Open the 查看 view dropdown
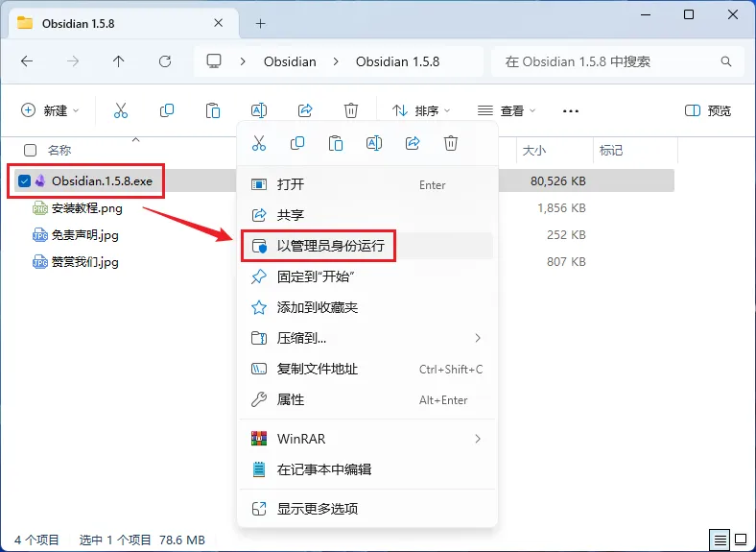 507,110
